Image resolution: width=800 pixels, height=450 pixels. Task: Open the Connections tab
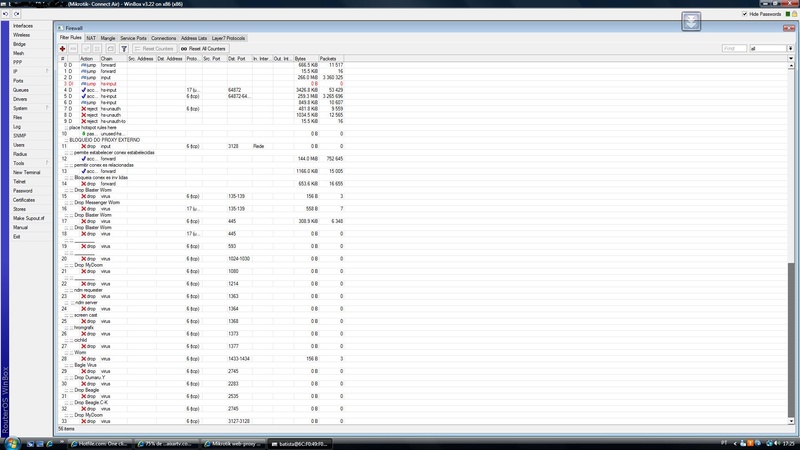(163, 38)
